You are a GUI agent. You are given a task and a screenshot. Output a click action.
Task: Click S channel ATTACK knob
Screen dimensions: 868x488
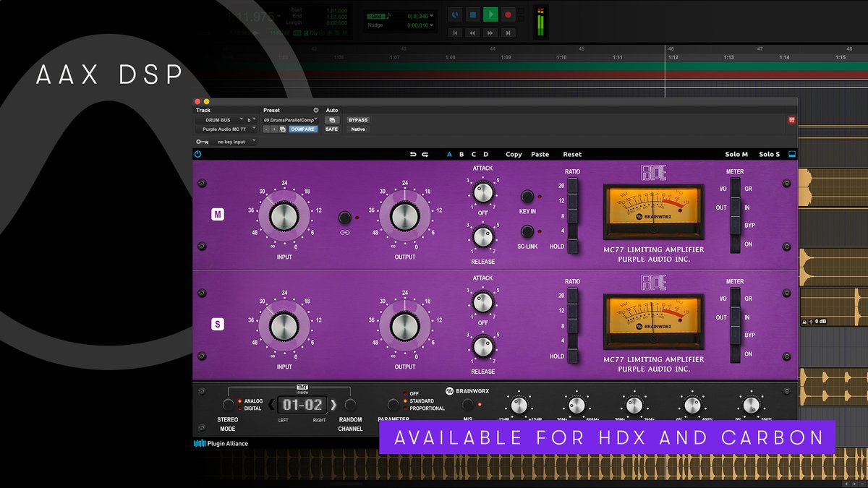[482, 301]
